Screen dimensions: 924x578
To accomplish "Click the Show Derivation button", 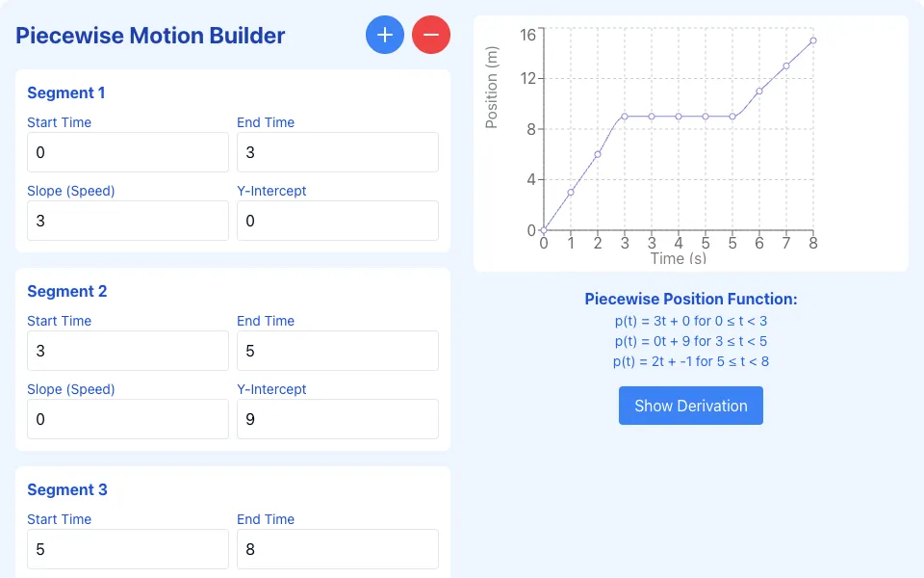I will pyautogui.click(x=691, y=406).
